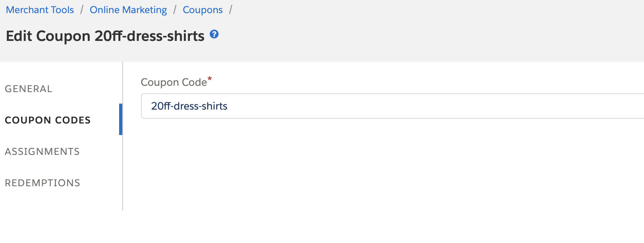
Task: Click the coupon name 20ff-dress-shirts in the heading
Action: click(x=149, y=36)
